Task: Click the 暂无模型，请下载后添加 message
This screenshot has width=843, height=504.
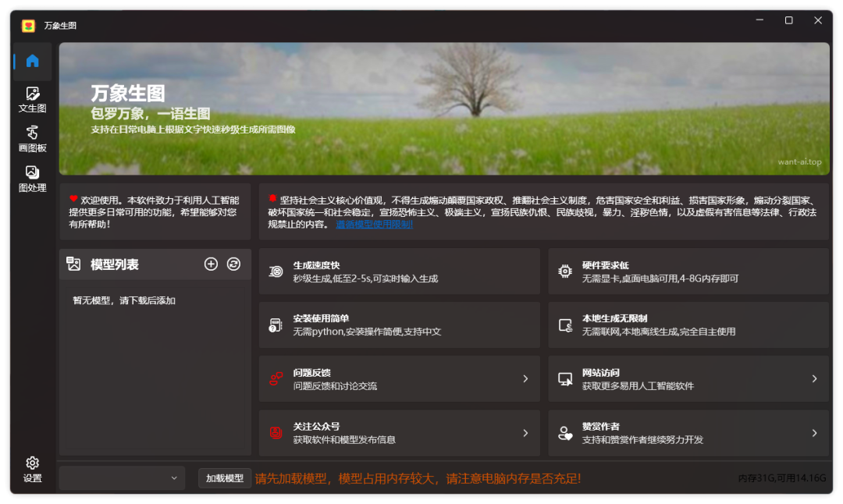Action: pyautogui.click(x=124, y=300)
